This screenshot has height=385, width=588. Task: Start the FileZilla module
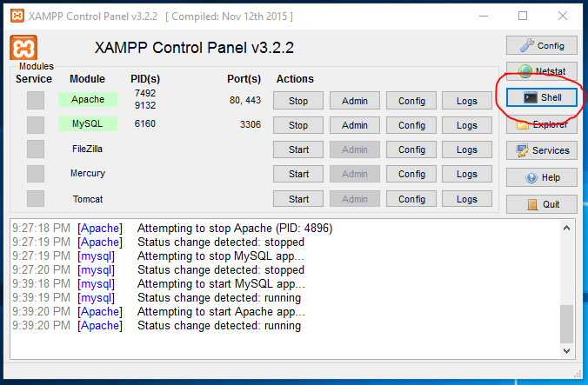tap(298, 149)
